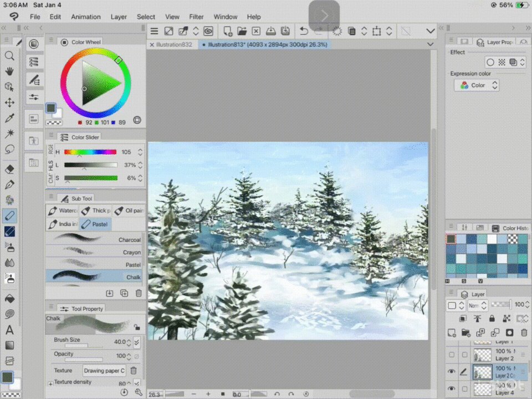The image size is (532, 399).
Task: Open the Brush Size dynamics dropdown
Action: click(x=137, y=342)
